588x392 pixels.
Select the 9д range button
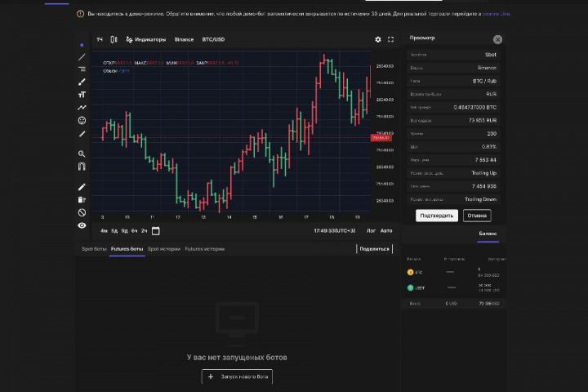point(124,231)
